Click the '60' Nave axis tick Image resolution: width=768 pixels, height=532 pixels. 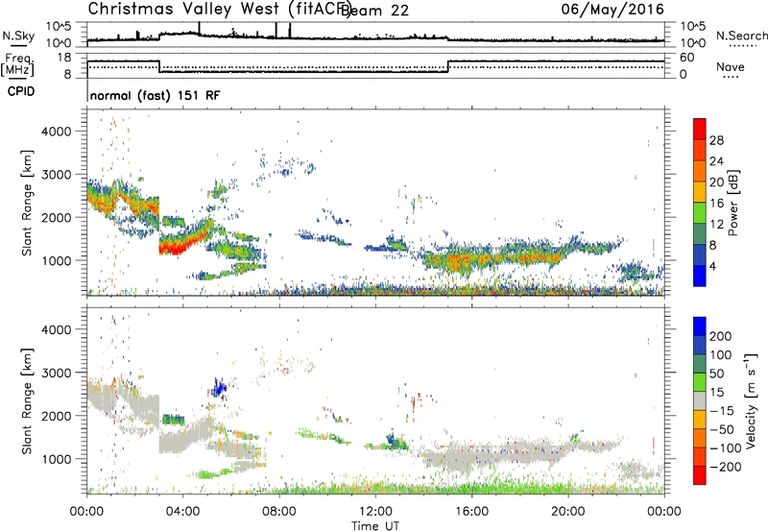687,58
